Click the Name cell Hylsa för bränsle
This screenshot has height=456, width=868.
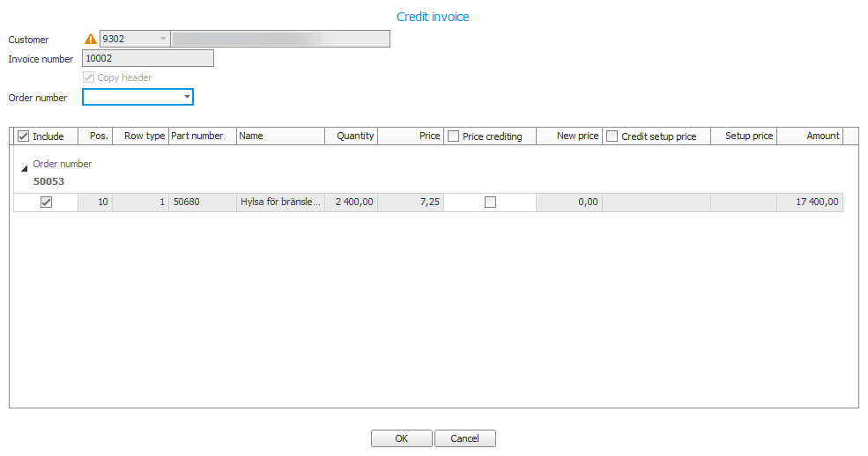[x=280, y=202]
